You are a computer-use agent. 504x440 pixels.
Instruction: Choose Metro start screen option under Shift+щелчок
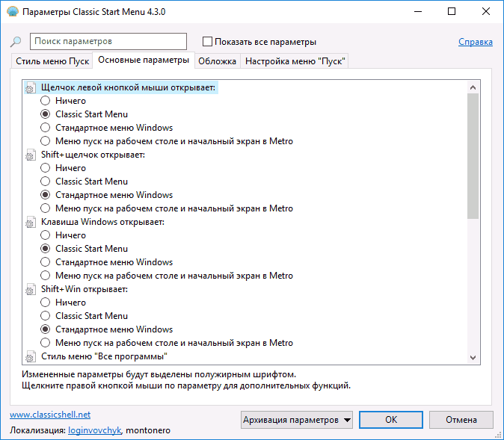coord(46,208)
